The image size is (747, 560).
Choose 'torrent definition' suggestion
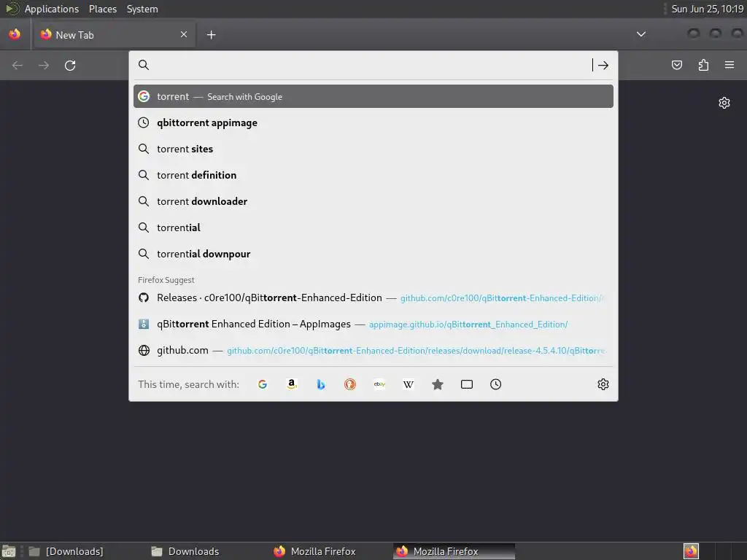pyautogui.click(x=373, y=175)
